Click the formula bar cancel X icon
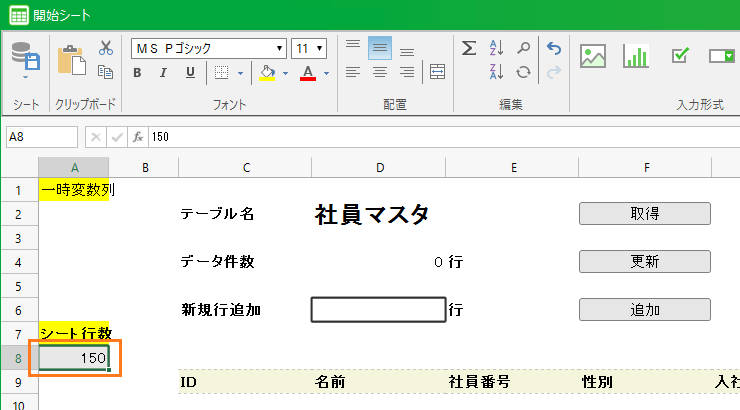The image size is (740, 410). coord(96,137)
